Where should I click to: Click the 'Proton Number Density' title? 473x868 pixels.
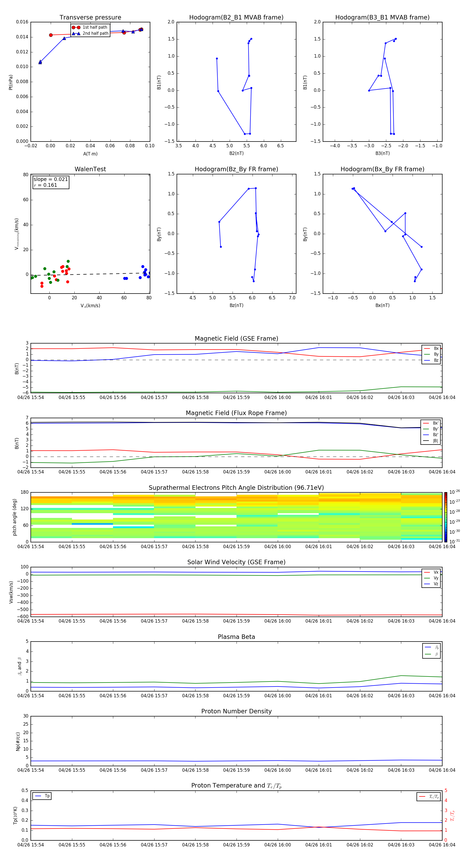[236, 711]
